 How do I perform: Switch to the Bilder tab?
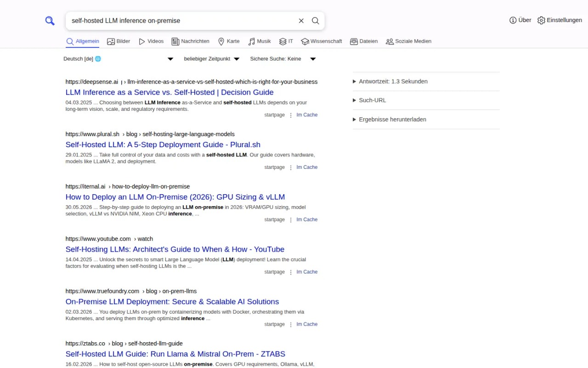pos(119,41)
